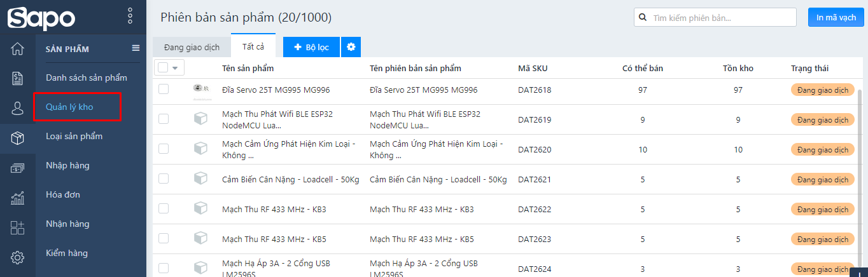Click the orders invoice icon in sidebar
Screen dimensions: 868x277
tap(18, 78)
